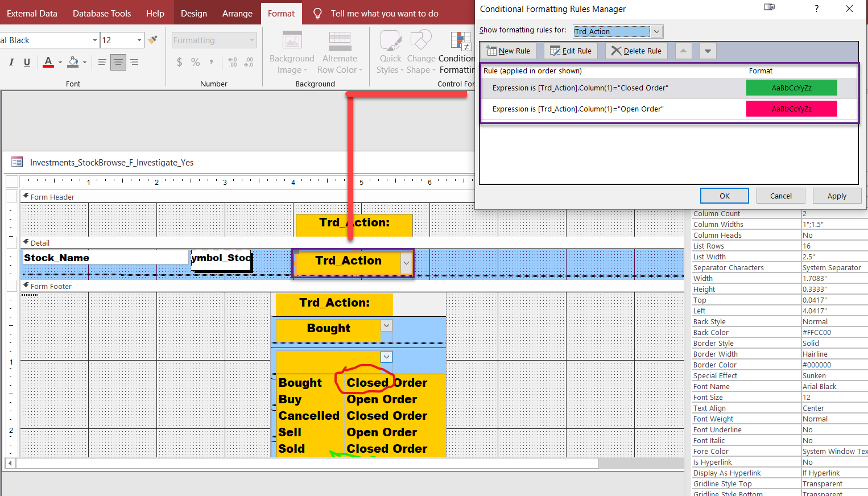Open the Trd_Action combo box arrow in Detail
The image size is (868, 496).
pos(406,263)
